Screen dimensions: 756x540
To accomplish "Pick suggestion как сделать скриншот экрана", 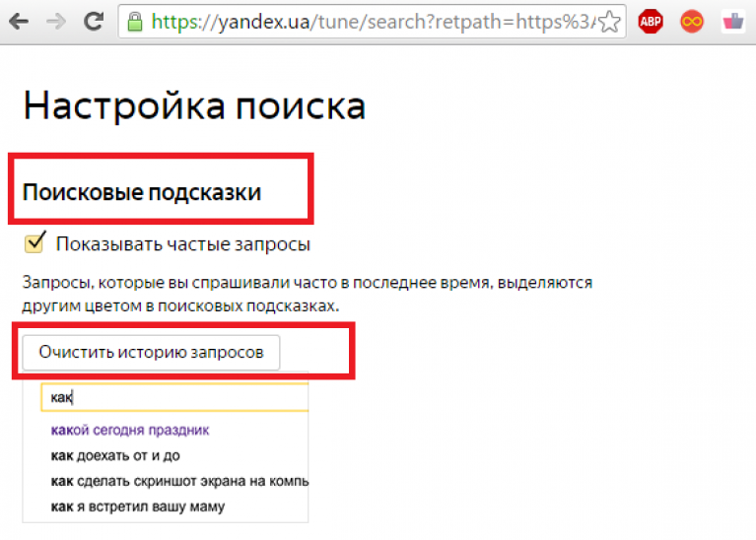I will tap(179, 481).
